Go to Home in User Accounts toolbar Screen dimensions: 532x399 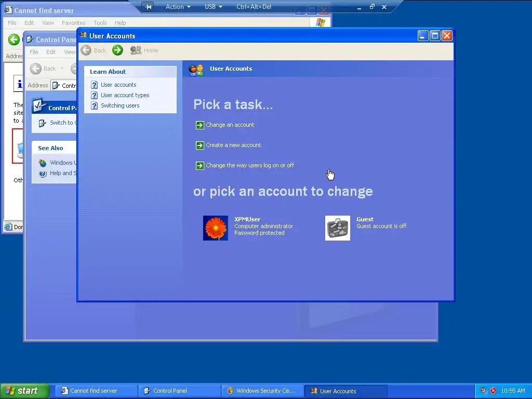[144, 50]
